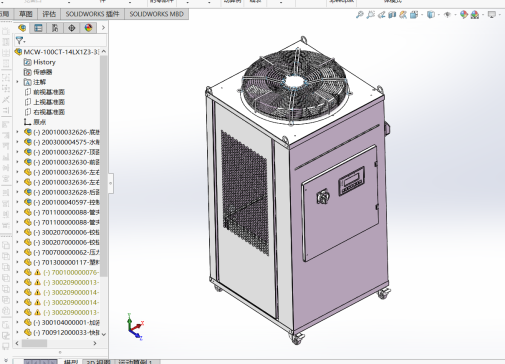
Task: Click the controller display on model door
Action: tap(351, 181)
